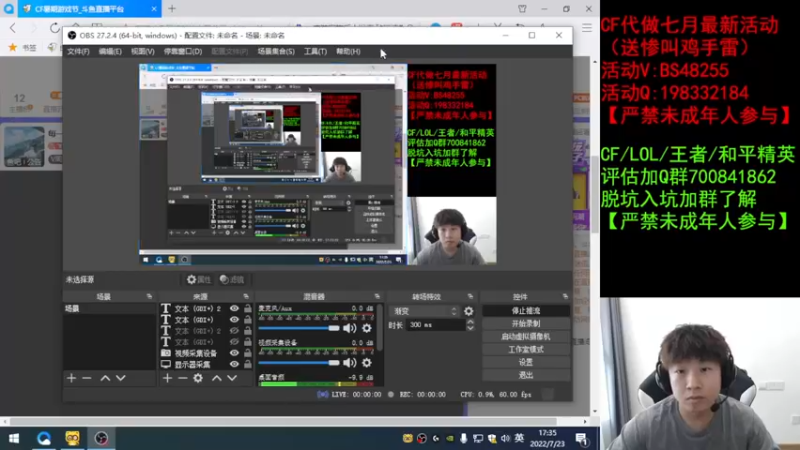
Task: Hide the second-row 文本 (GDI+) source
Action: [x=234, y=320]
